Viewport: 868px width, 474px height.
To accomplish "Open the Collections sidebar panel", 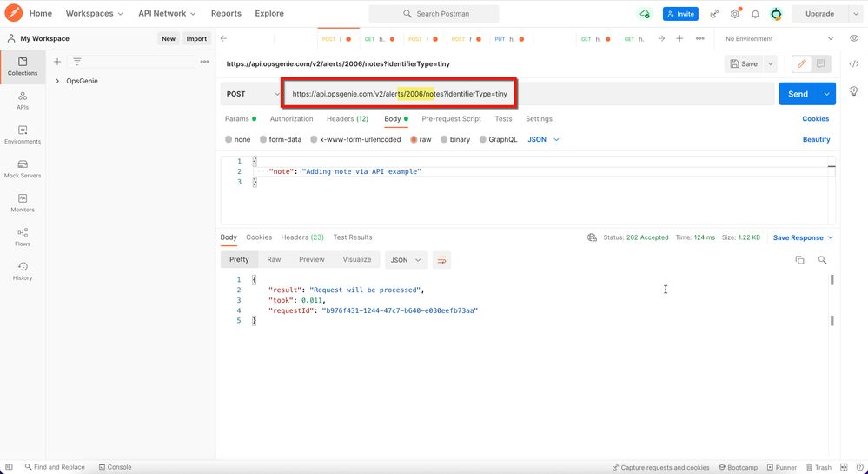I will pyautogui.click(x=23, y=66).
